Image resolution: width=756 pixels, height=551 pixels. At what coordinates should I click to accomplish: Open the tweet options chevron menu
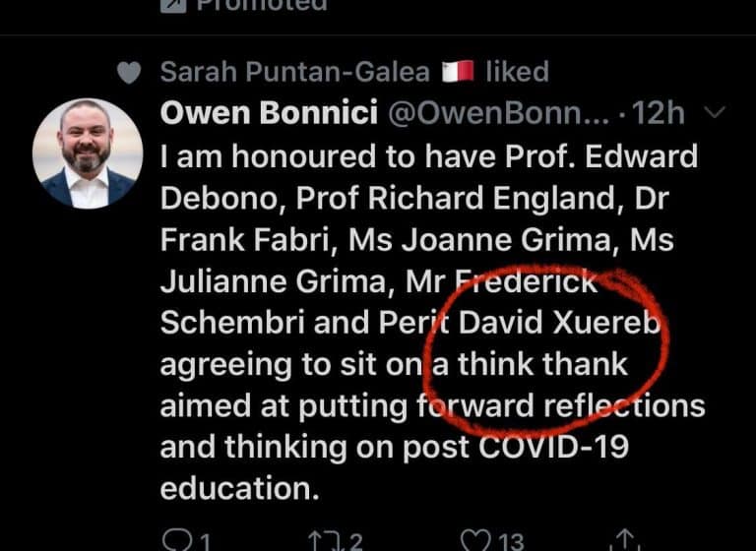tap(716, 113)
